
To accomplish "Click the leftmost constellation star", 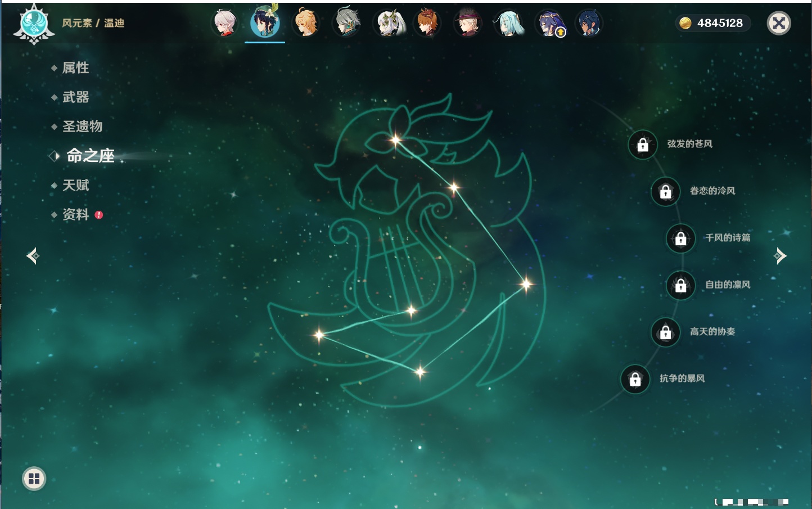I will click(x=319, y=335).
